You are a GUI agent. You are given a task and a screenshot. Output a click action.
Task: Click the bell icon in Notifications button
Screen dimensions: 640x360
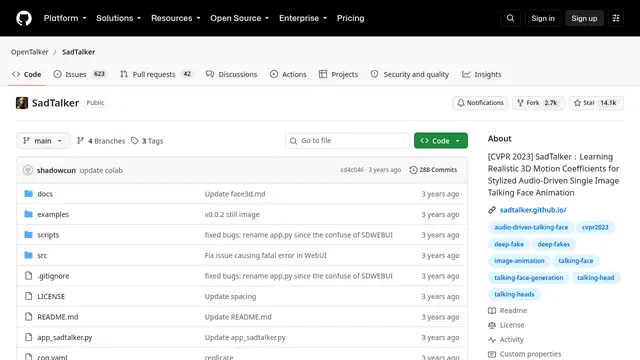click(x=461, y=103)
